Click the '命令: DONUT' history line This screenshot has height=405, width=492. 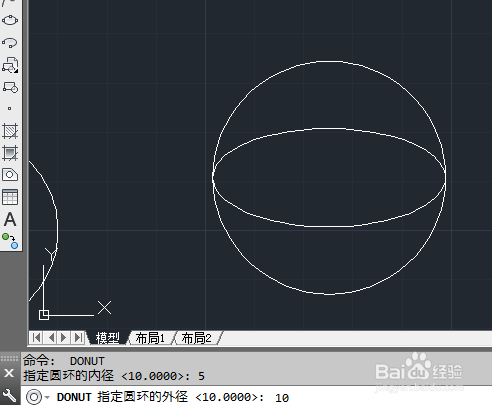tap(63, 361)
